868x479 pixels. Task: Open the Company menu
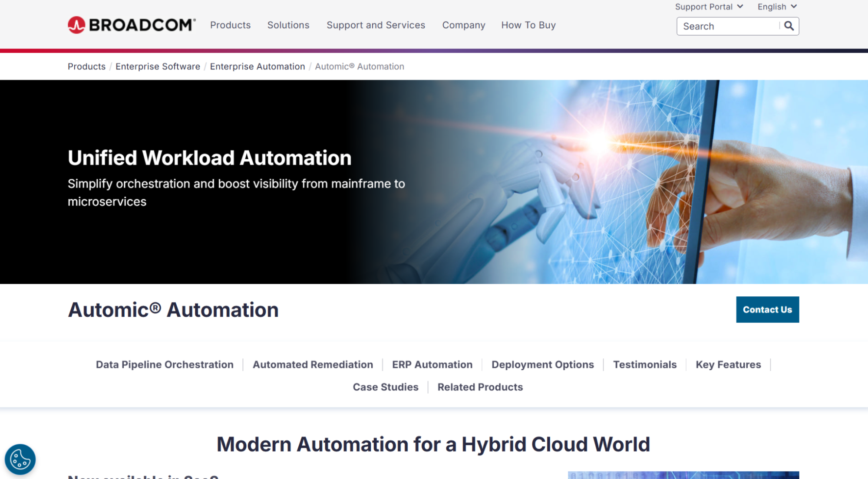pyautogui.click(x=463, y=25)
